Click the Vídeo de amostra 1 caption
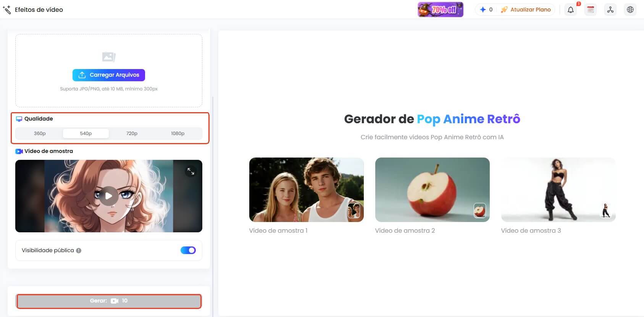 [x=278, y=230]
